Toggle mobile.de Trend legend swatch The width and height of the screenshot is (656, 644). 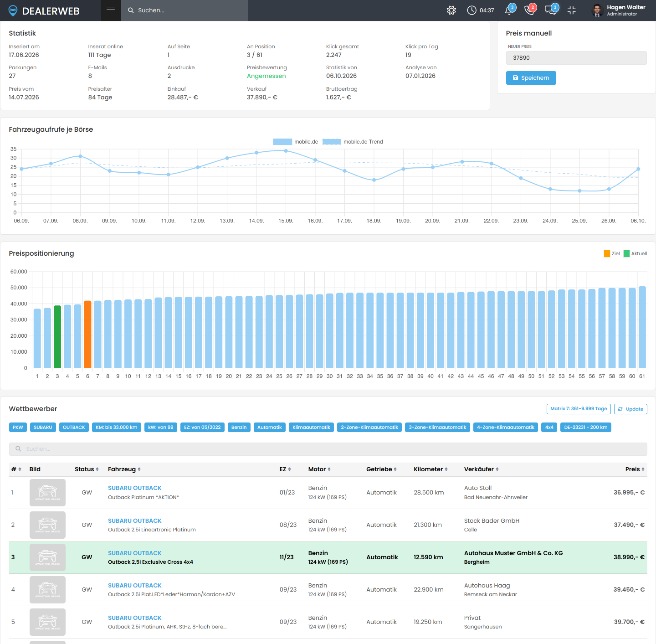tap(332, 142)
